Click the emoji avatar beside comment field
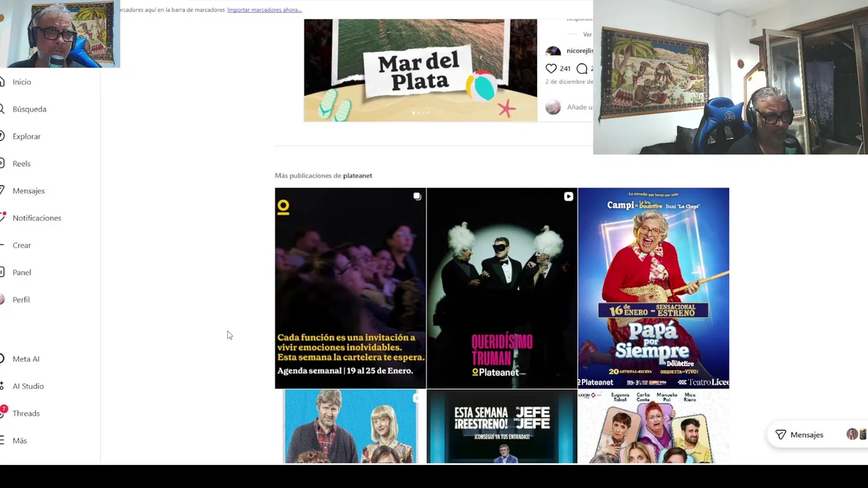Screen dimensions: 868x488 click(x=553, y=107)
